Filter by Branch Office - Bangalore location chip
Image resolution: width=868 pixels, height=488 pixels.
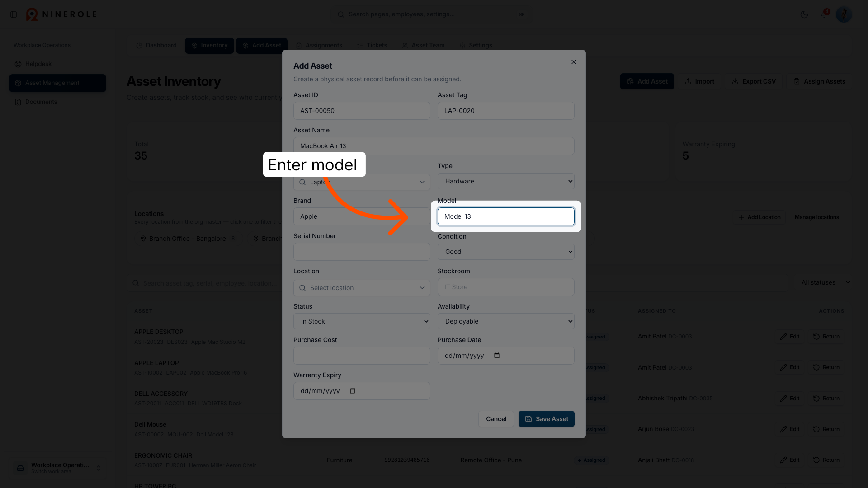[188, 239]
